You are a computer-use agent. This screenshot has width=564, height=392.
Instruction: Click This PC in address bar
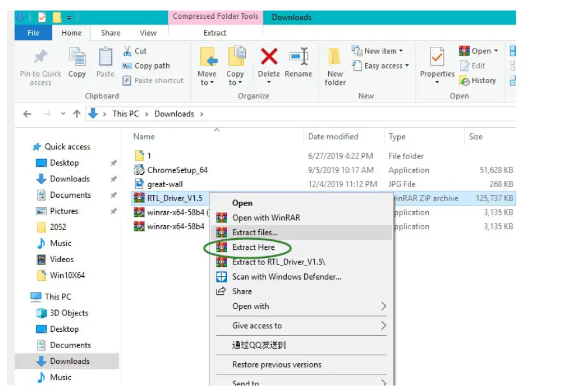(126, 114)
